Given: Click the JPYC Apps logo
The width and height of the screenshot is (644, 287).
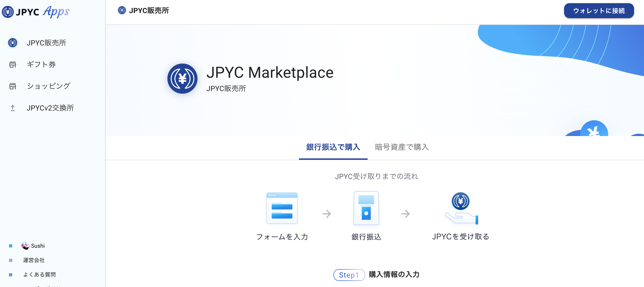Looking at the screenshot, I should coord(35,12).
